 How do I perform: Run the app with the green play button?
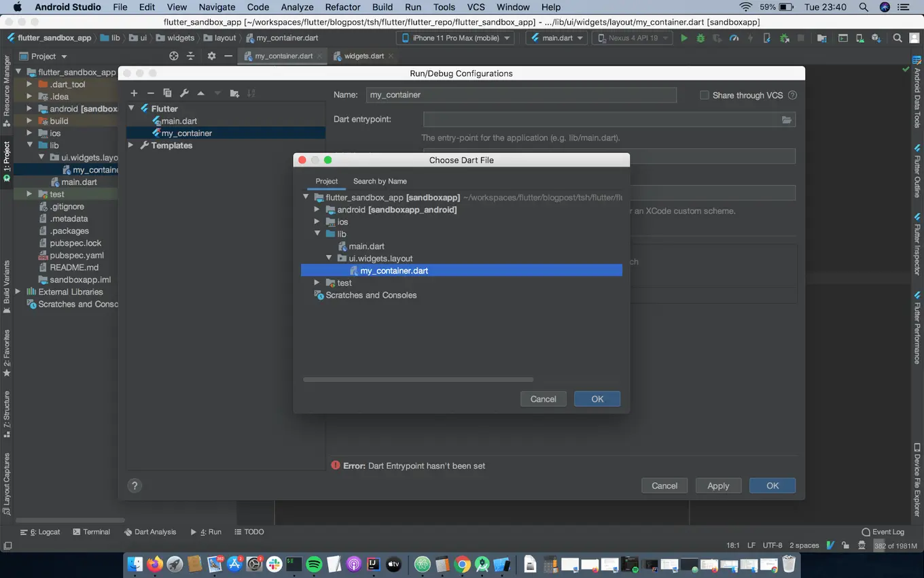(x=683, y=39)
